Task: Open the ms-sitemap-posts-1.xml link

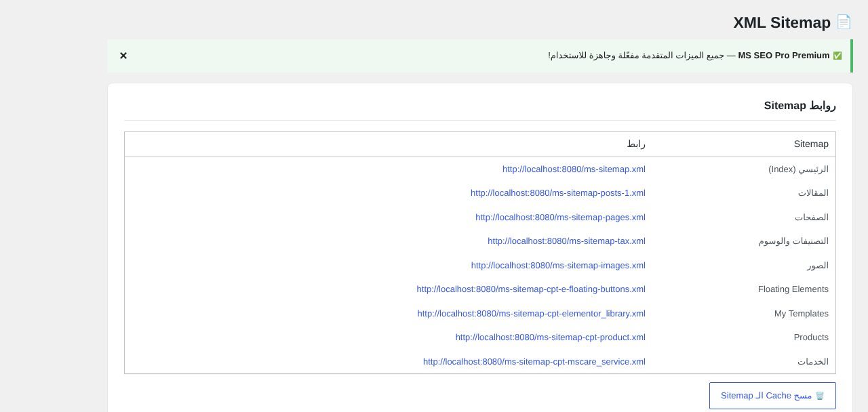Action: tap(558, 193)
